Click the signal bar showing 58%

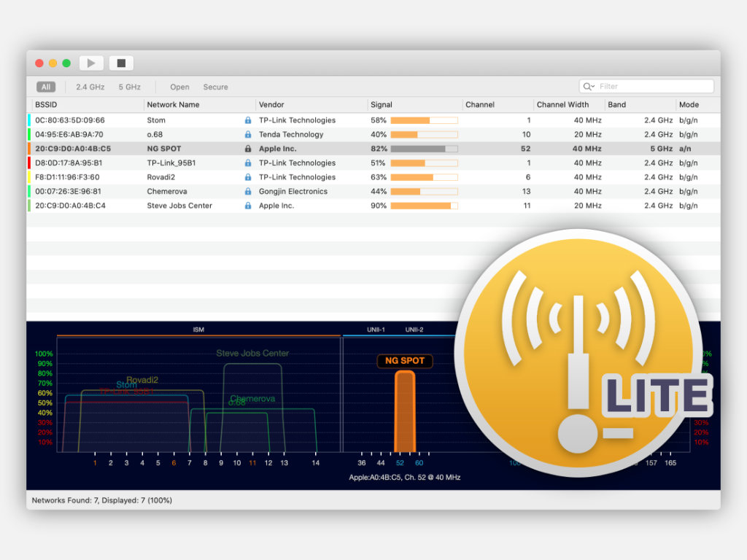(x=424, y=120)
